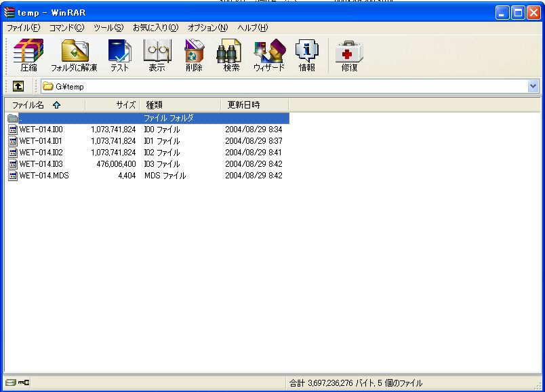Sort by 更新日時 column header

click(x=255, y=104)
